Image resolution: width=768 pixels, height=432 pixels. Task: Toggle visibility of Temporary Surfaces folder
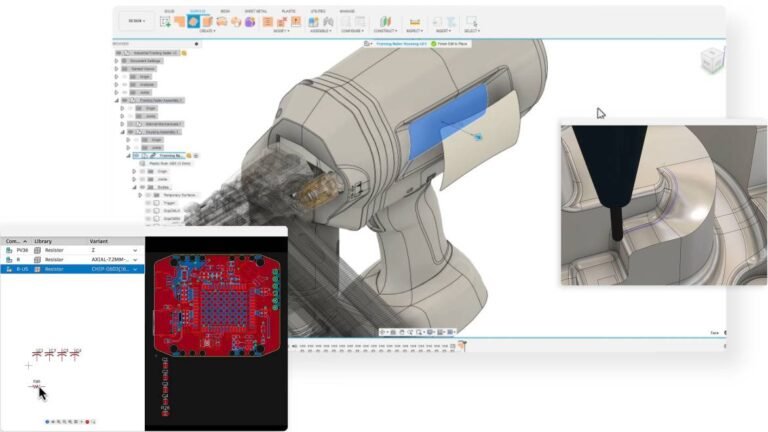[148, 195]
